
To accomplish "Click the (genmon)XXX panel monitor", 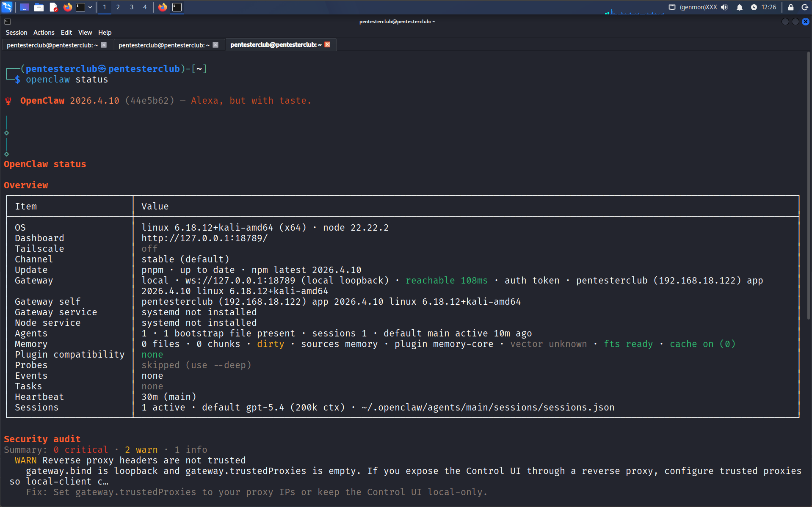I will pyautogui.click(x=699, y=7).
